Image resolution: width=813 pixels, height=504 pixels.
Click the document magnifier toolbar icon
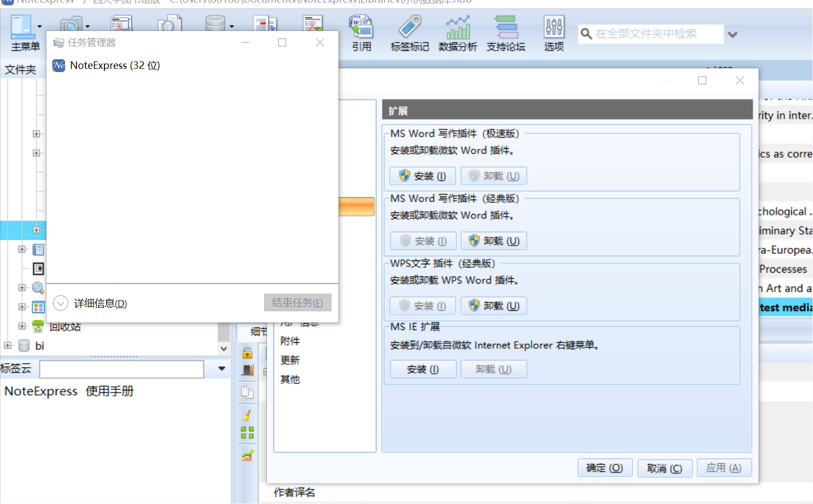[x=170, y=24]
